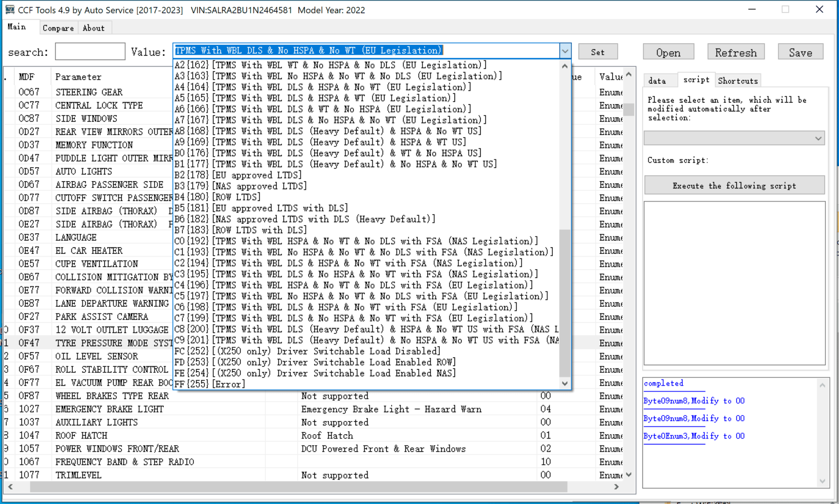Click the Open button
Screen dimensions: 839x504
668,51
